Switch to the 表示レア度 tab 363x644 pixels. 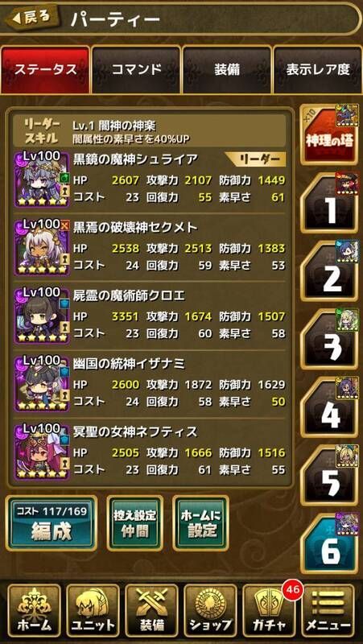(318, 69)
